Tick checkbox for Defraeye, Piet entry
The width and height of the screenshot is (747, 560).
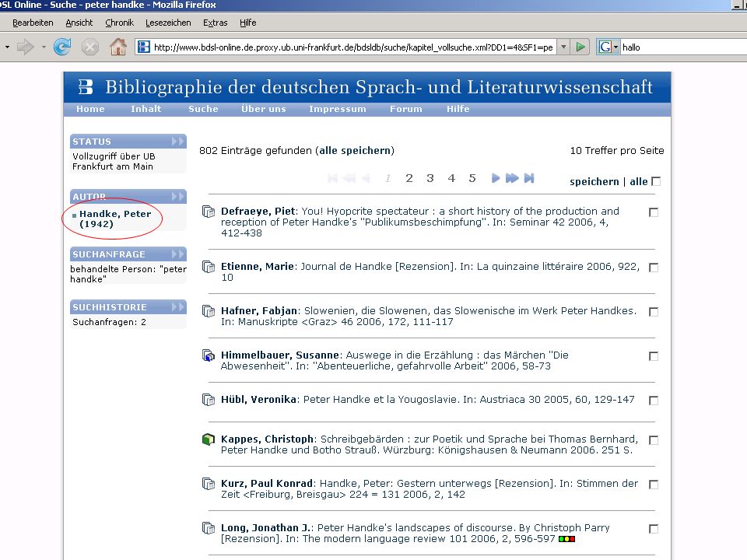[x=654, y=212]
